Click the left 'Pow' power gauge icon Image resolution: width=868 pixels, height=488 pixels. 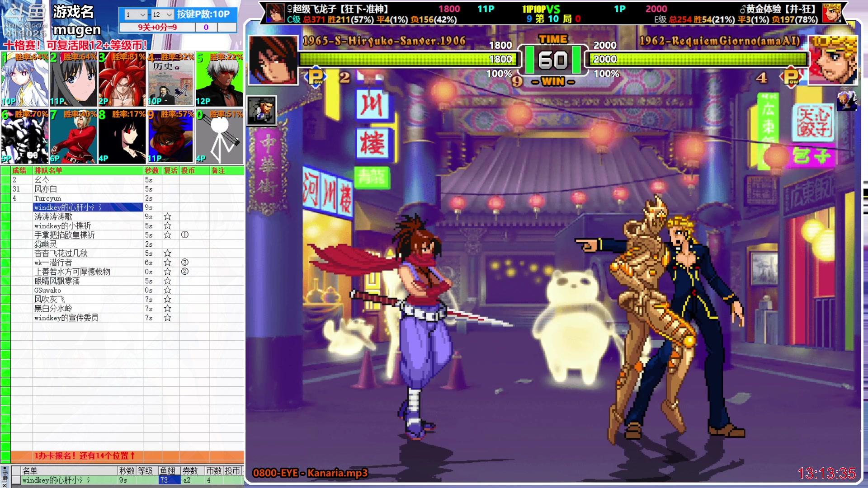tap(316, 77)
